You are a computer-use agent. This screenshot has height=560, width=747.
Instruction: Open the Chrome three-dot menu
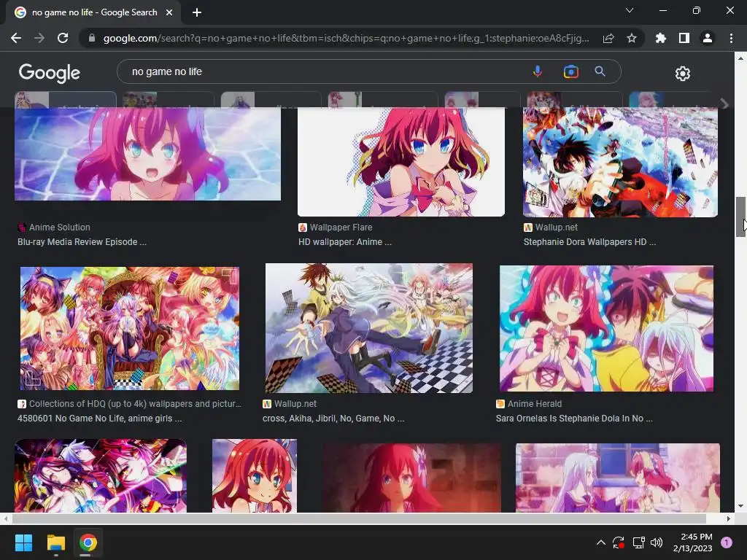pyautogui.click(x=731, y=38)
